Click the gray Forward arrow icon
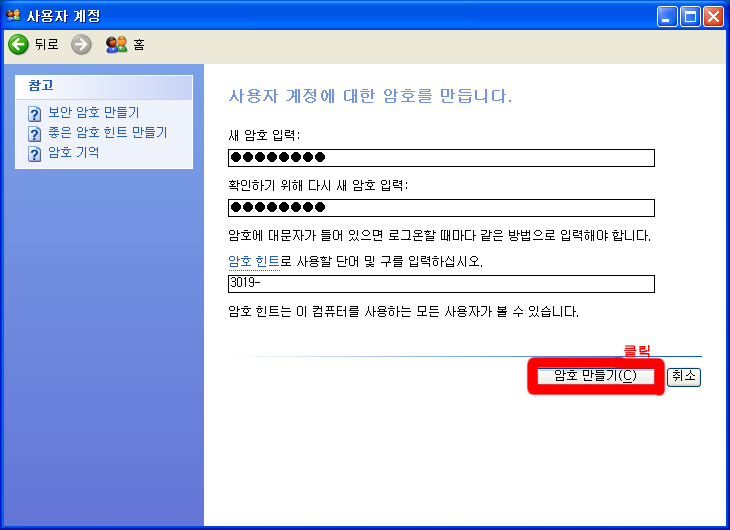This screenshot has height=530, width=730. 81,44
